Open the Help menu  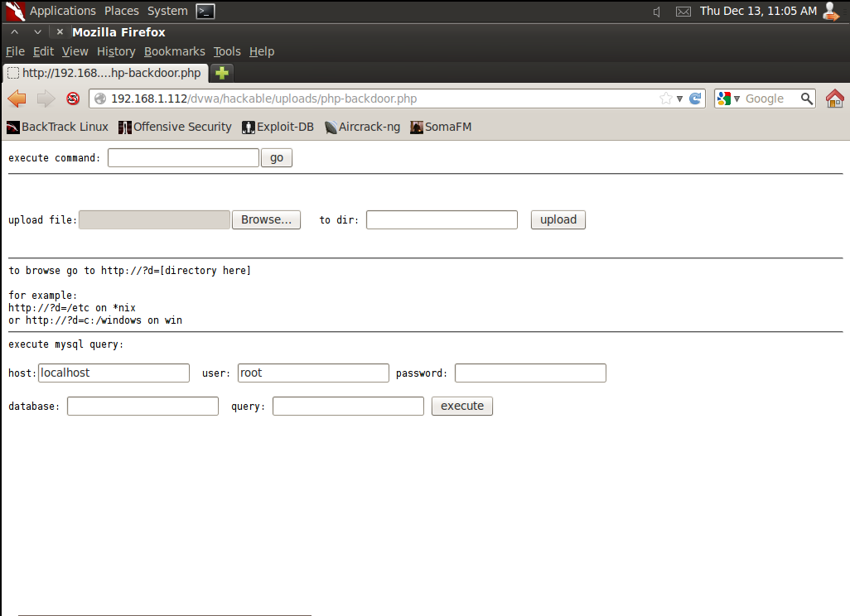point(262,51)
